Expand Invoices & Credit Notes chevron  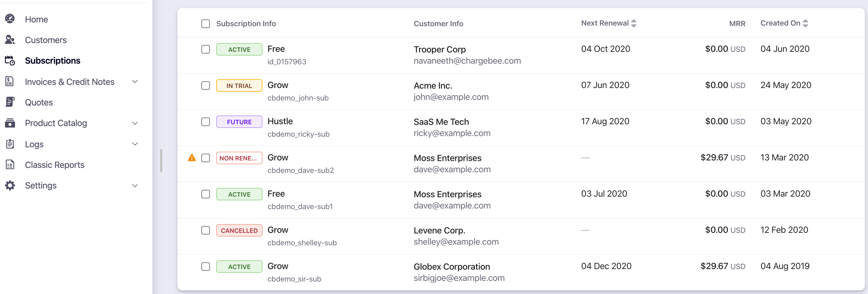[135, 81]
